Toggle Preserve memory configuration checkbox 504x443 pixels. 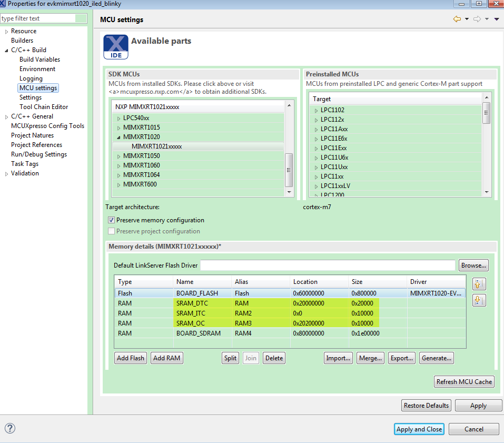point(111,220)
